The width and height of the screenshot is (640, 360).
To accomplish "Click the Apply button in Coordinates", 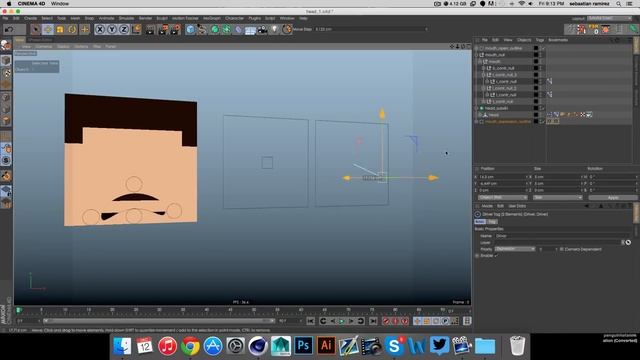I will 613,198.
